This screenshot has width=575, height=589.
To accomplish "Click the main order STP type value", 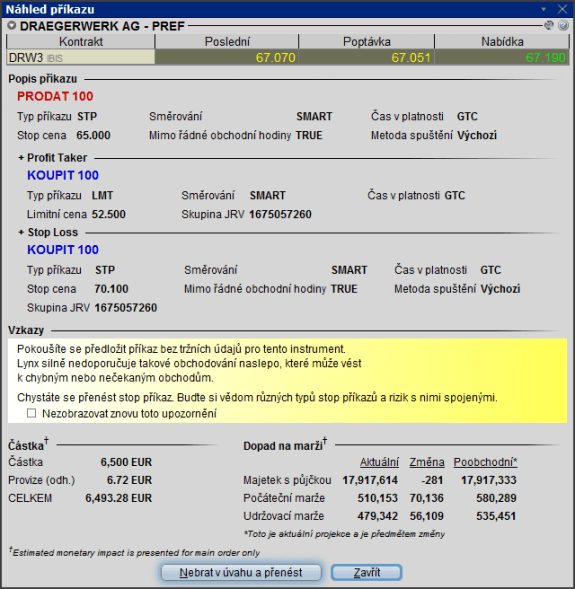I will click(x=87, y=116).
